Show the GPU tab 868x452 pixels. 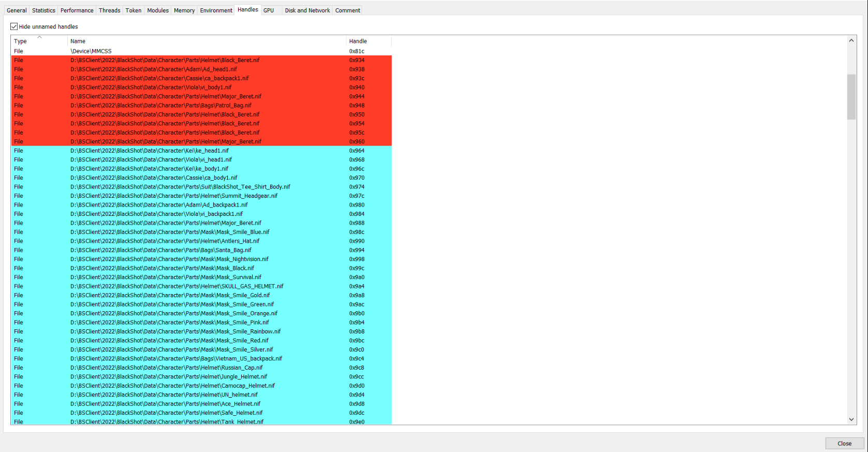click(269, 10)
